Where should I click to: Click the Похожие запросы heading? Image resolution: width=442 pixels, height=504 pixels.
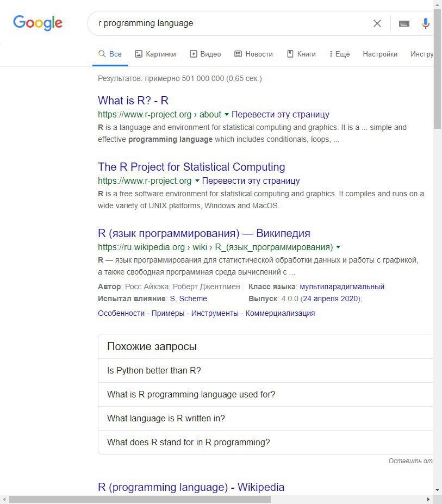[152, 346]
